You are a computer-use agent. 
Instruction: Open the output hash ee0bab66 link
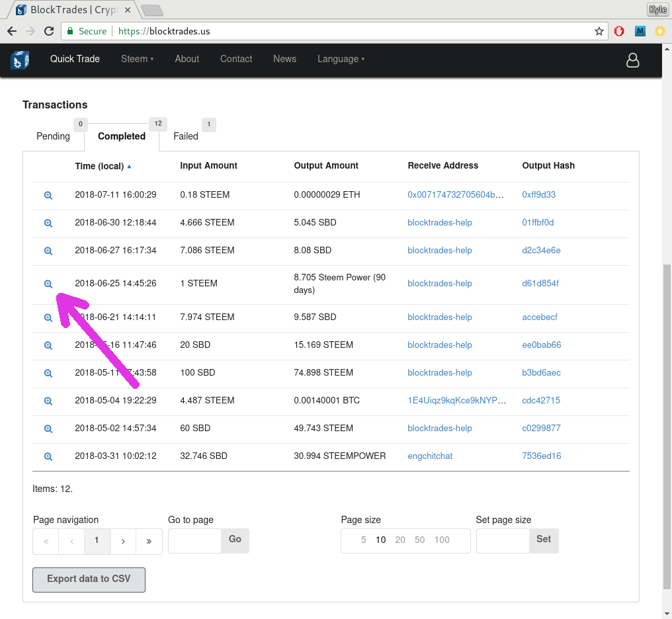click(541, 345)
